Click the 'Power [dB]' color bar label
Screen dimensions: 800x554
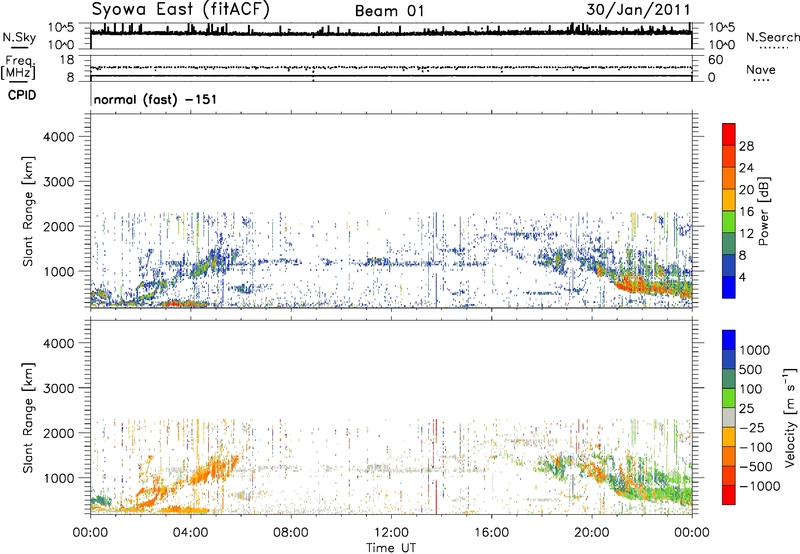tap(763, 211)
